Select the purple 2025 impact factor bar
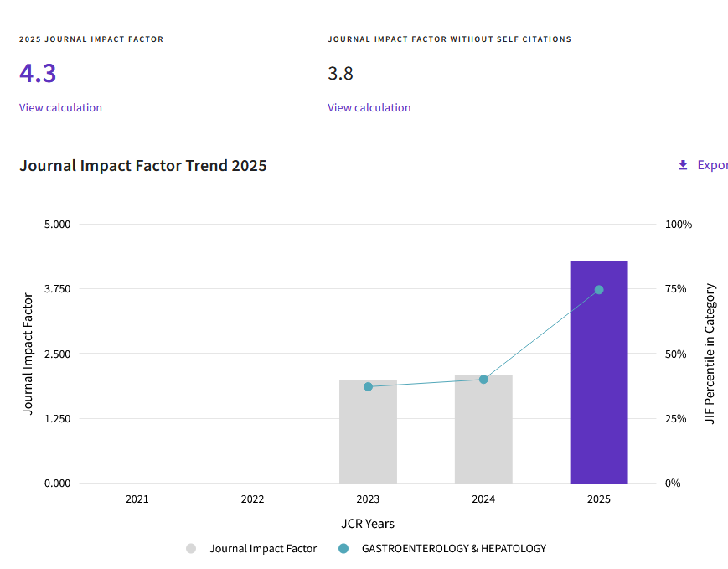Screen dimensions: 728x569 point(599,371)
